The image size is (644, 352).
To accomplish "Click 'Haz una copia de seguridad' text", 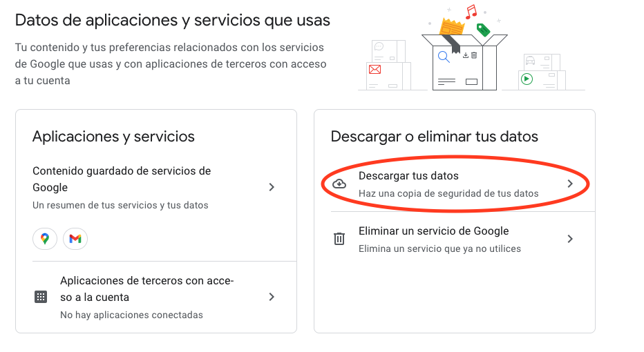I will pos(448,193).
